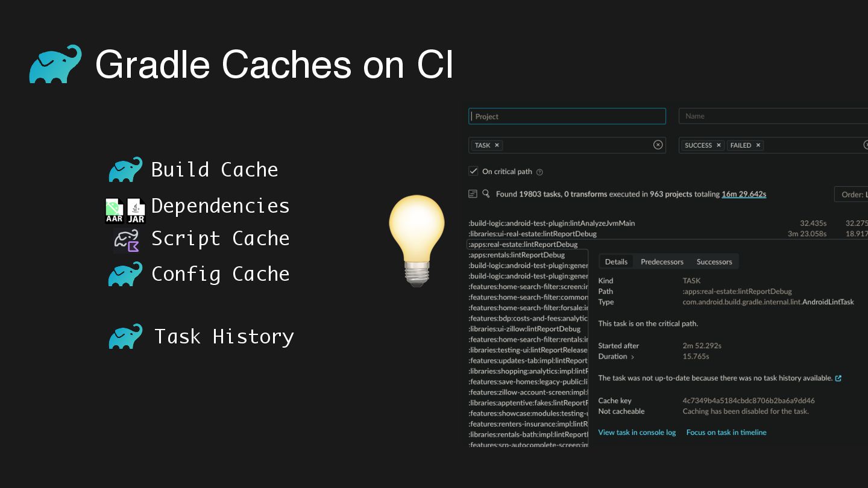Open the external link icon after task history message
Screen dimensions: 868x488
coord(838,378)
